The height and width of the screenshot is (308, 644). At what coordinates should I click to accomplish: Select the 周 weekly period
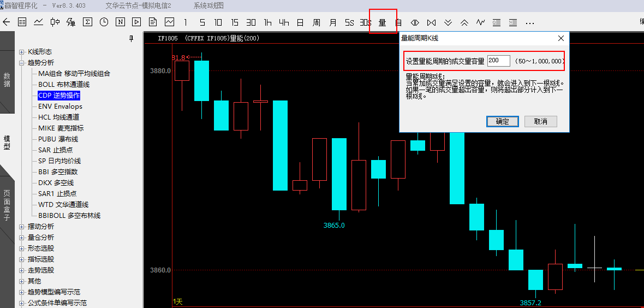[316, 22]
